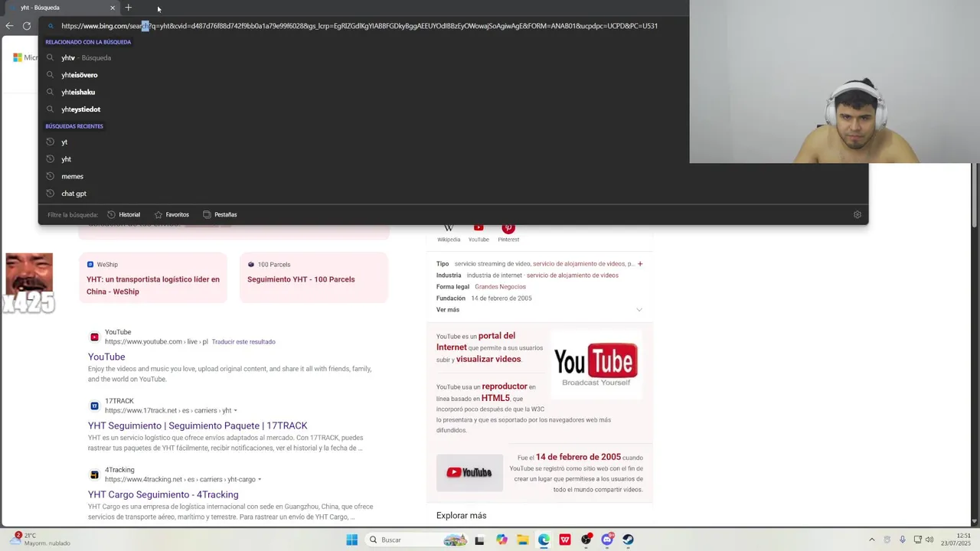Open the volume tray icon

pos(929,540)
